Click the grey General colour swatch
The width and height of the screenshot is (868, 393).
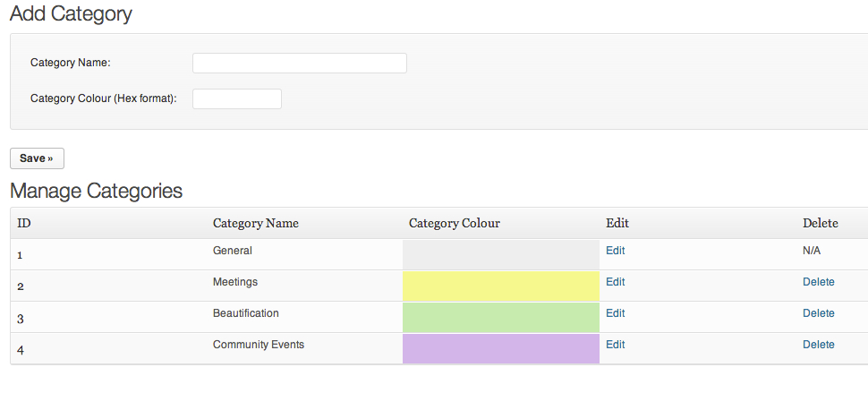point(501,254)
